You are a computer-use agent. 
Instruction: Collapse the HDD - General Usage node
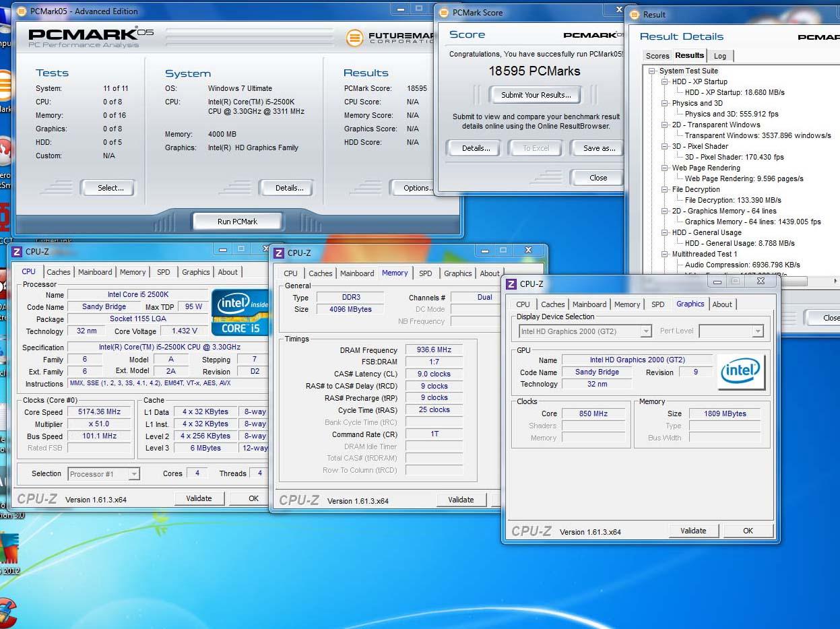(665, 232)
